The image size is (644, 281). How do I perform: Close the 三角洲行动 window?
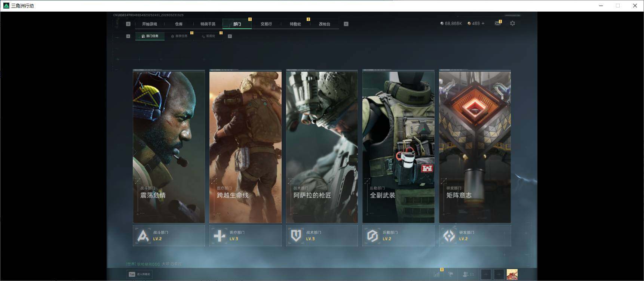(x=635, y=6)
